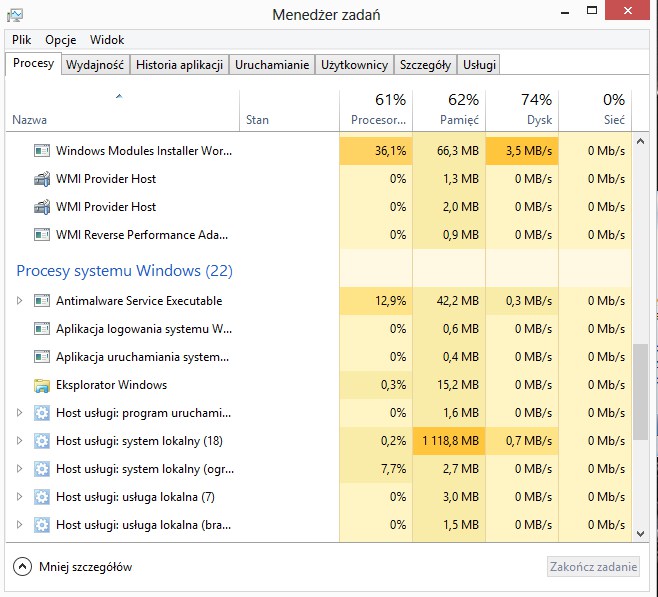Click the gear icon of Host usługi: system lokalny (18)

click(42, 441)
